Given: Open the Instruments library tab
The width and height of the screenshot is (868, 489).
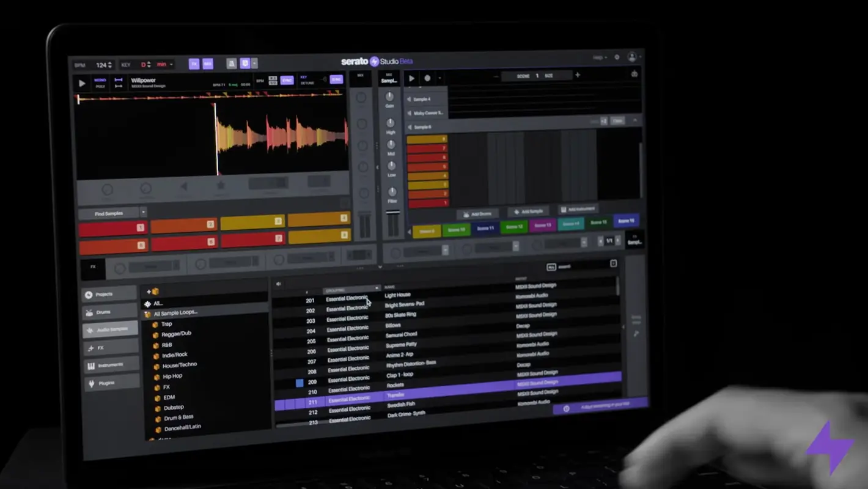Looking at the screenshot, I should coord(110,365).
